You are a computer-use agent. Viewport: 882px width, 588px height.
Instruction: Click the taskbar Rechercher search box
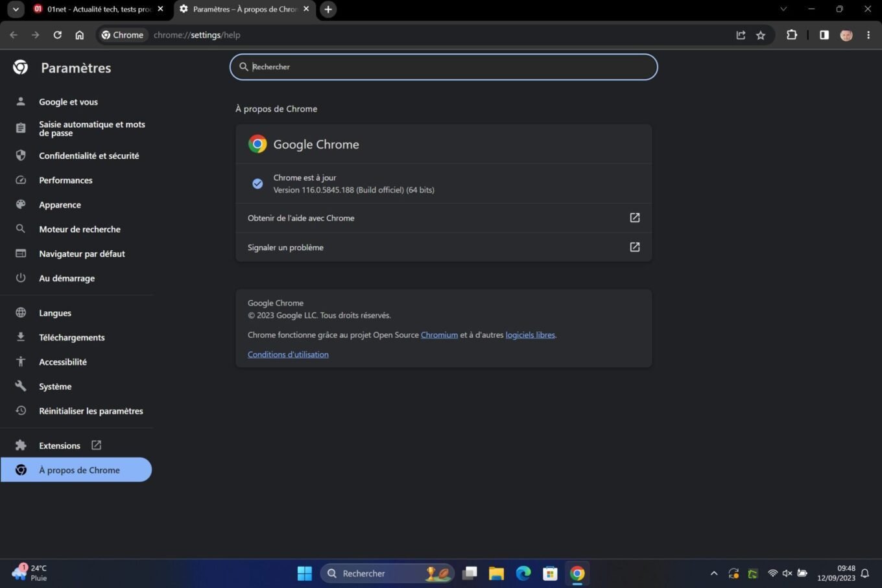pyautogui.click(x=387, y=573)
